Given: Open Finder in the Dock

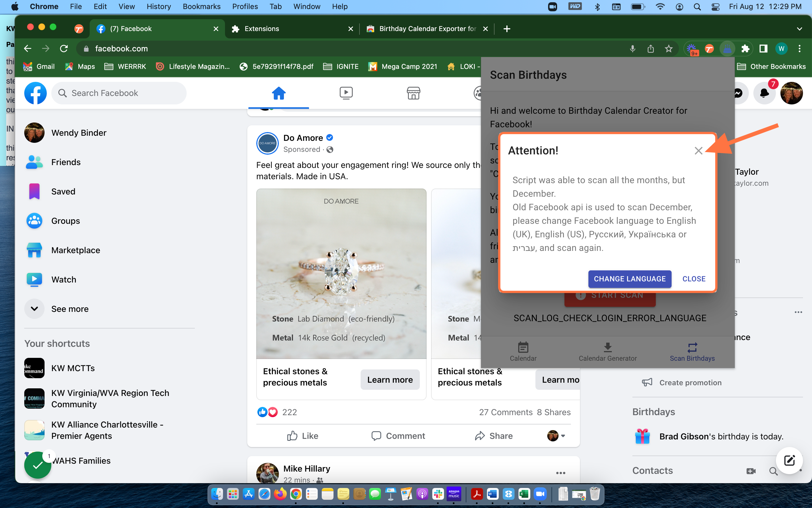Looking at the screenshot, I should pyautogui.click(x=217, y=494).
